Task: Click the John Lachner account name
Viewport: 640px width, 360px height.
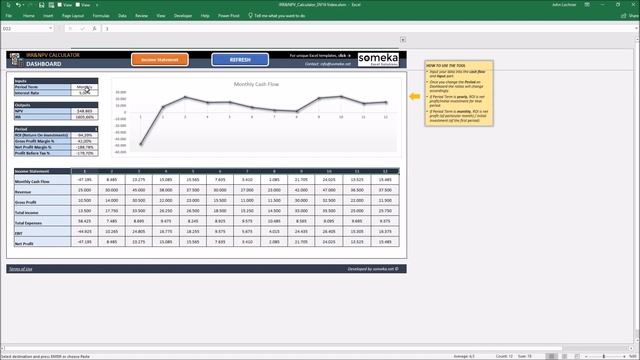Action: click(x=564, y=4)
